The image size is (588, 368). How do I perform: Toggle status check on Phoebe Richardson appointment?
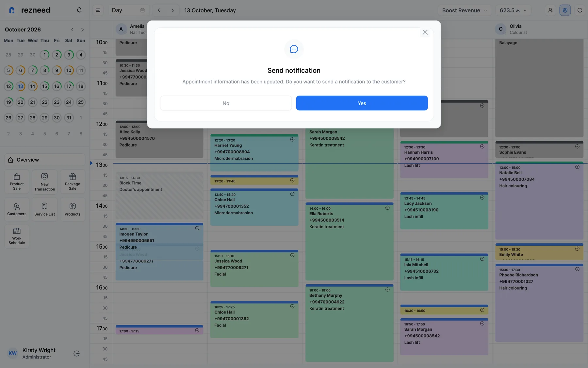click(x=577, y=269)
